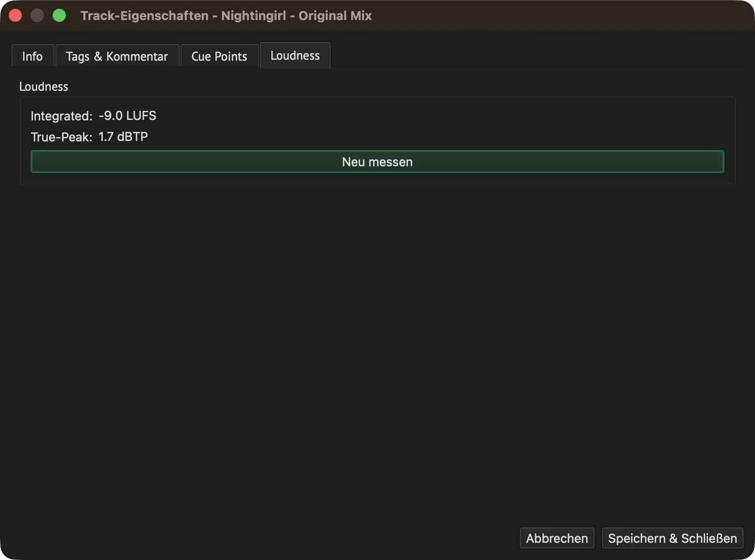Click the Integrated -9.0 LUFS value

coord(128,116)
